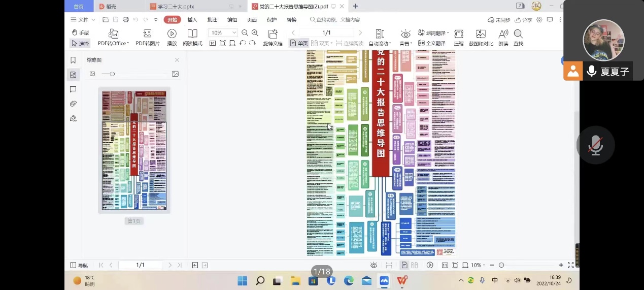Toggle the navigation pane (导航) in status bar
The image size is (644, 290).
[79, 265]
